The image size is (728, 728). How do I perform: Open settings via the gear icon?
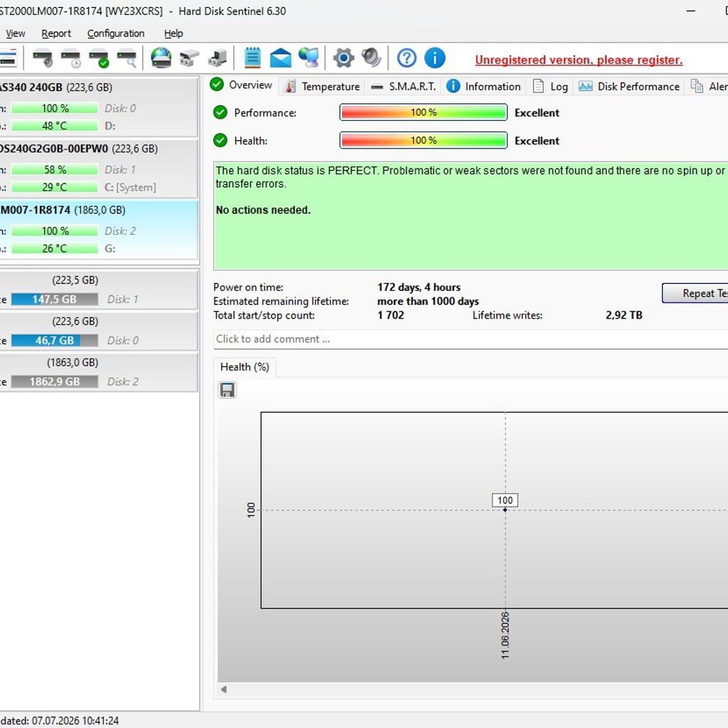343,58
